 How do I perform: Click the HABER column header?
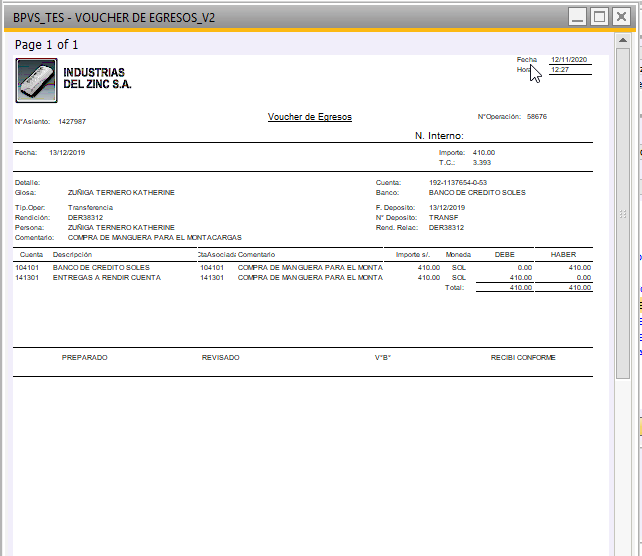563,255
